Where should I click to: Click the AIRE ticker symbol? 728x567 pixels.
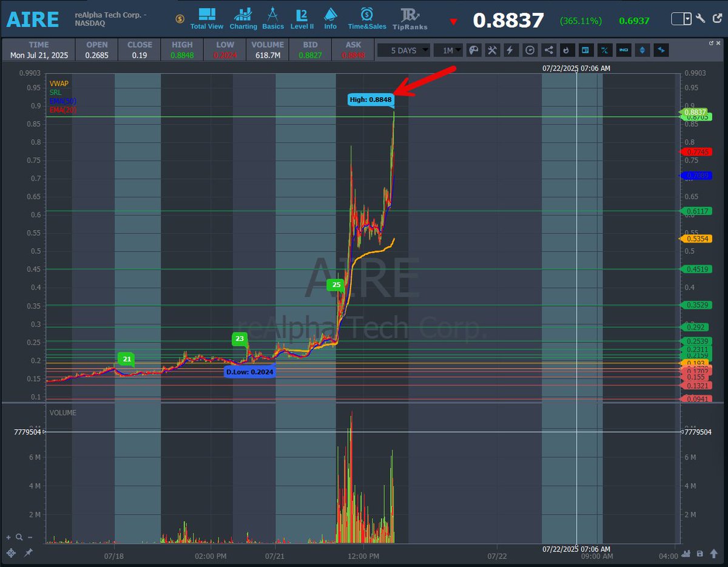point(33,19)
